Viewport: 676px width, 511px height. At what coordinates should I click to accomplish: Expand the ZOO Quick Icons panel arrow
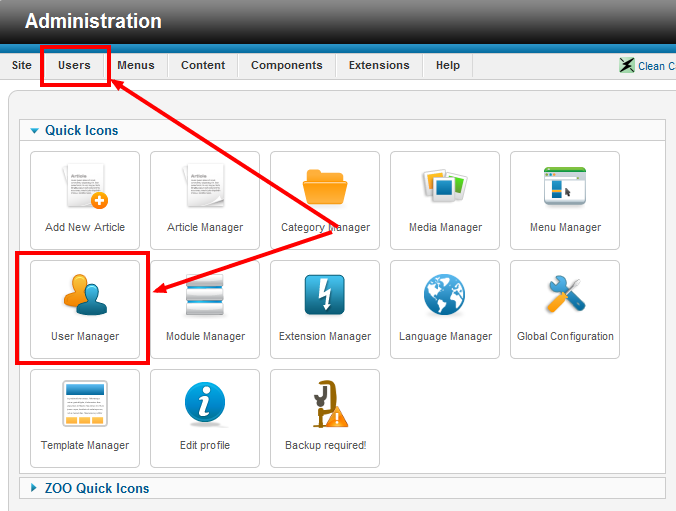tap(34, 488)
